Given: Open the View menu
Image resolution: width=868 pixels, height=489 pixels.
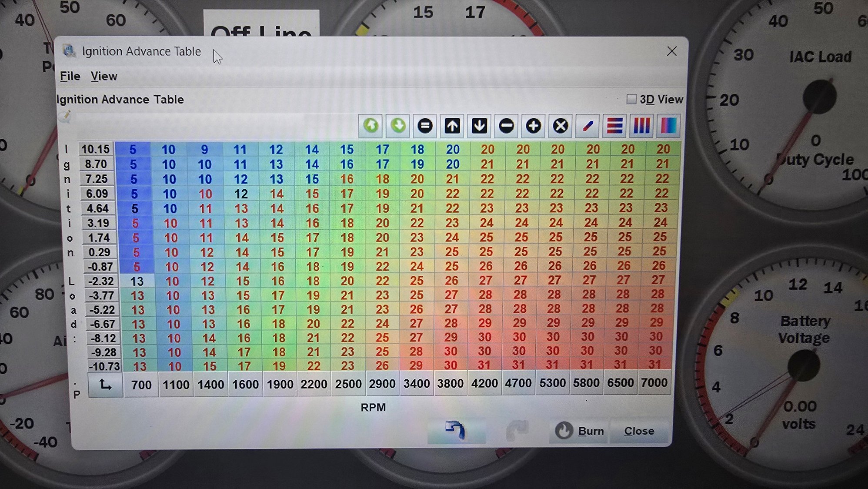Looking at the screenshot, I should (x=104, y=76).
